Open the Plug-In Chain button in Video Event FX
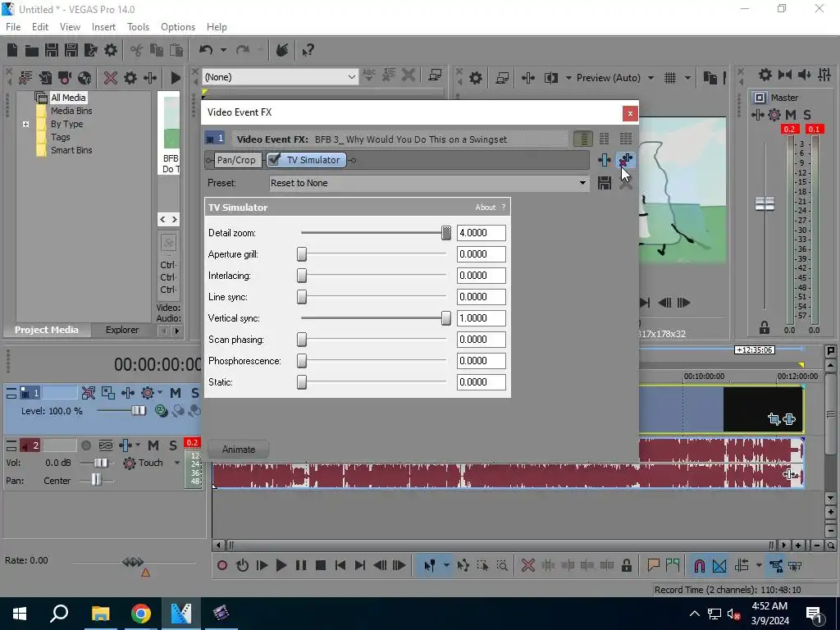 (x=605, y=160)
